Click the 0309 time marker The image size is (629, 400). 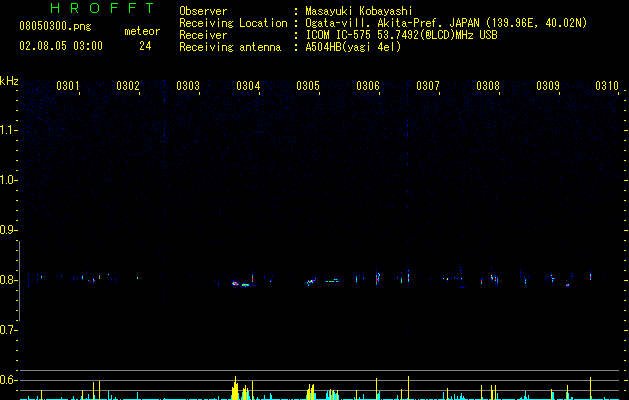point(548,86)
